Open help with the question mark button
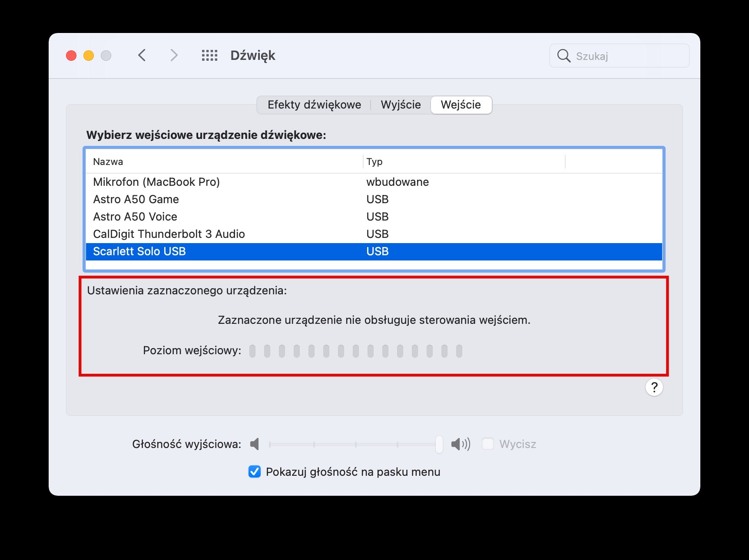Image resolution: width=749 pixels, height=560 pixels. [654, 387]
